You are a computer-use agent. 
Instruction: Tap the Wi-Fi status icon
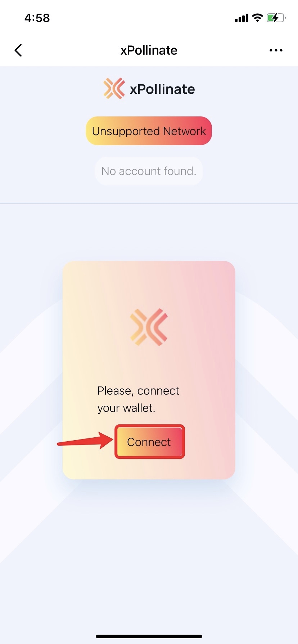point(257,18)
